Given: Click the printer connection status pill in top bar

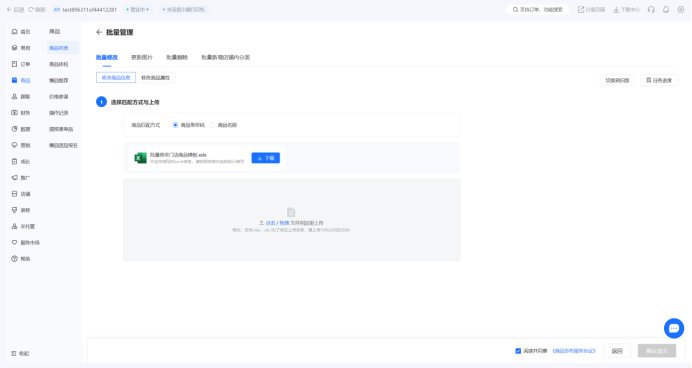Looking at the screenshot, I should 184,9.
